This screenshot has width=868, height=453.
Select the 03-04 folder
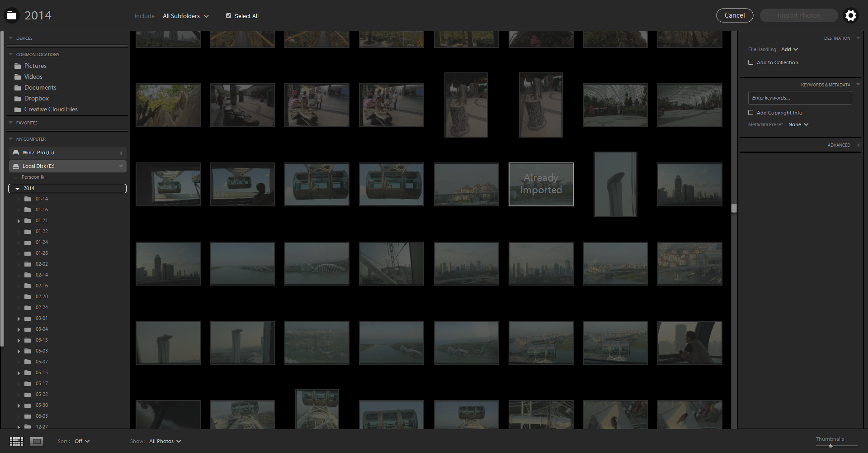pyautogui.click(x=42, y=329)
